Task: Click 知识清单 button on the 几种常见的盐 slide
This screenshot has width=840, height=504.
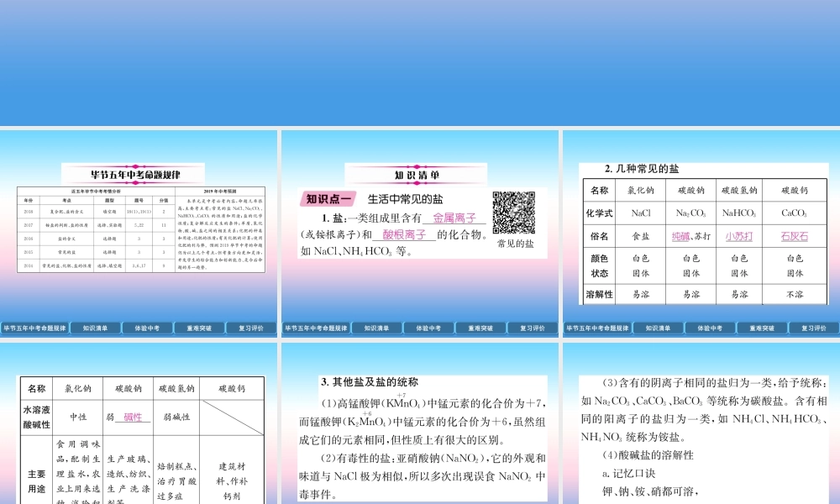Action: click(x=658, y=328)
